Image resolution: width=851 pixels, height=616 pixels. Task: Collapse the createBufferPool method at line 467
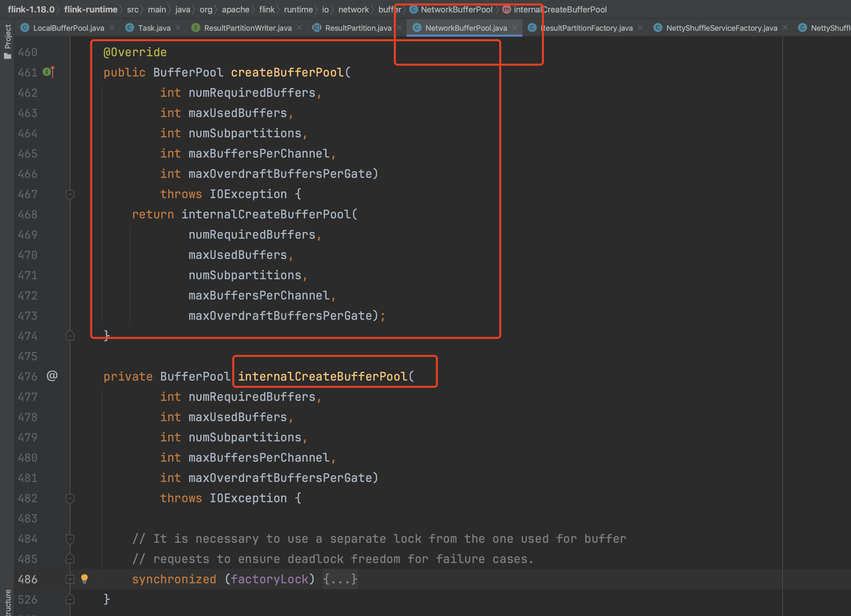coord(70,194)
